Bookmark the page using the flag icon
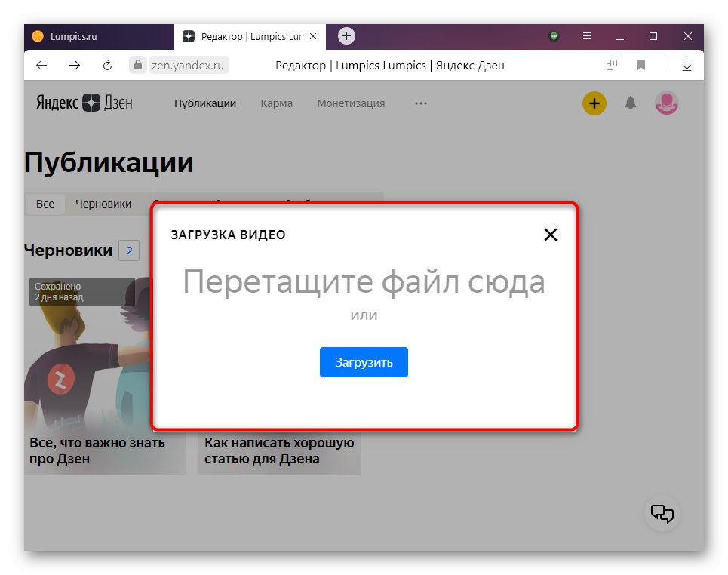 pos(640,66)
